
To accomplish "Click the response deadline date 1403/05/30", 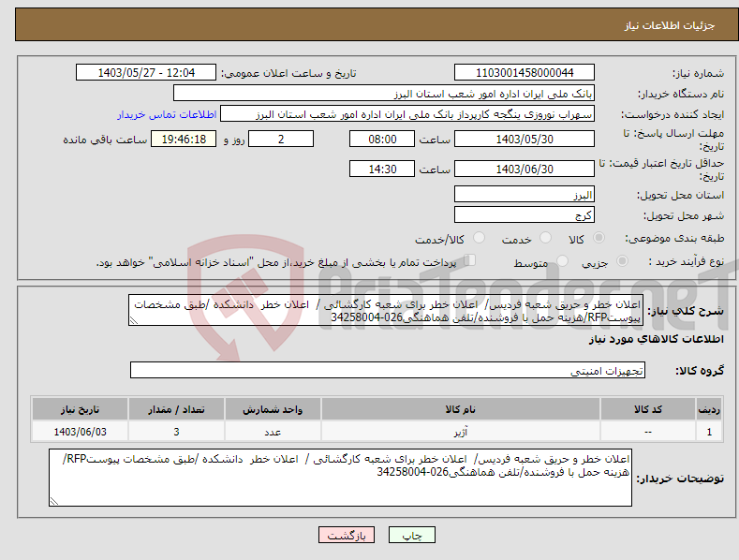I will 525,139.
